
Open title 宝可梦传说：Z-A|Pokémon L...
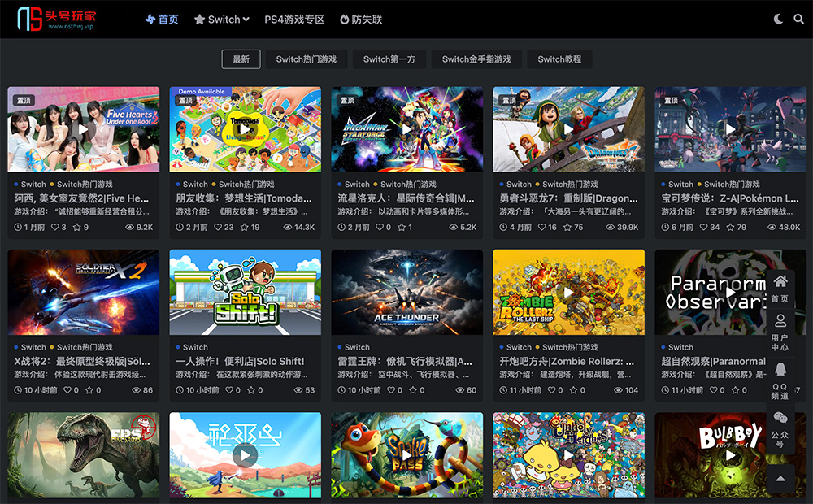(x=730, y=198)
